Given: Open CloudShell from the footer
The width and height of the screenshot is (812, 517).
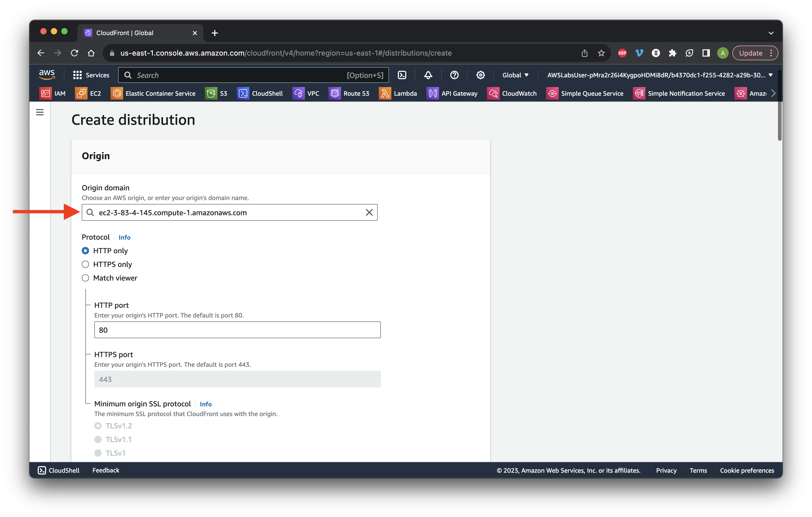Looking at the screenshot, I should 59,470.
